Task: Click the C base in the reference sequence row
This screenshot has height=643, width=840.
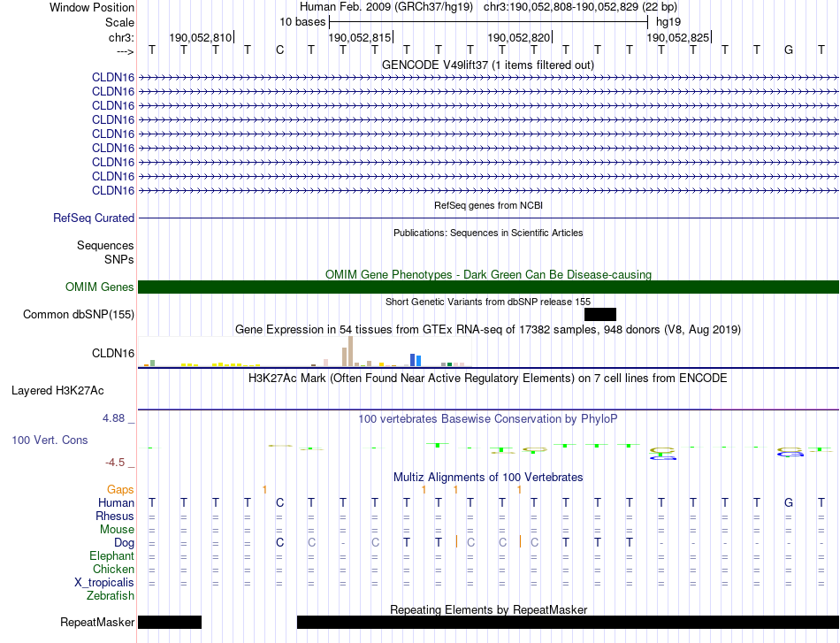Action: [x=279, y=50]
